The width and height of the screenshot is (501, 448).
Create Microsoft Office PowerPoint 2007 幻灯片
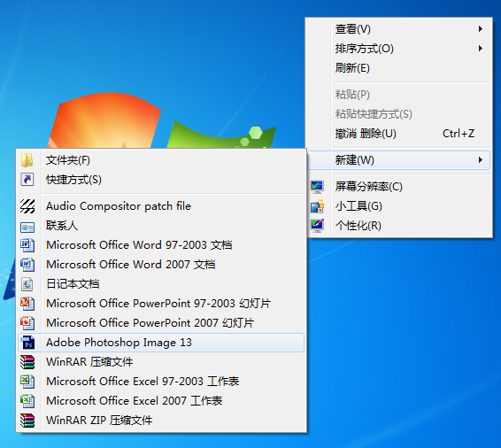pyautogui.click(x=161, y=323)
